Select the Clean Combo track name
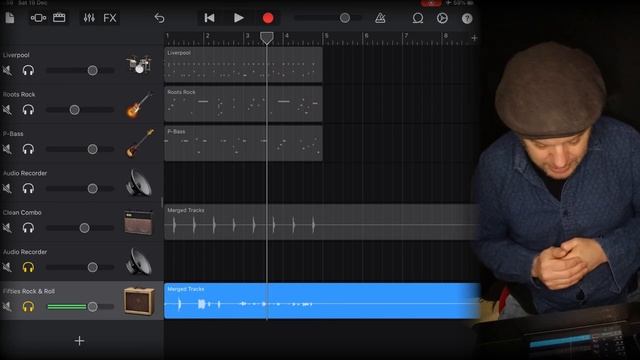The width and height of the screenshot is (640, 360). [22, 213]
